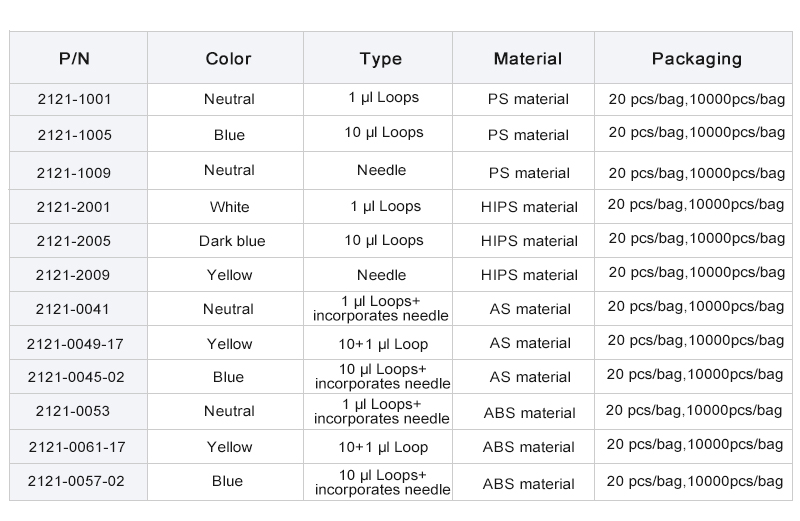Screen dimensions: 800x521
Task: Click the Material column header
Action: pyautogui.click(x=527, y=58)
